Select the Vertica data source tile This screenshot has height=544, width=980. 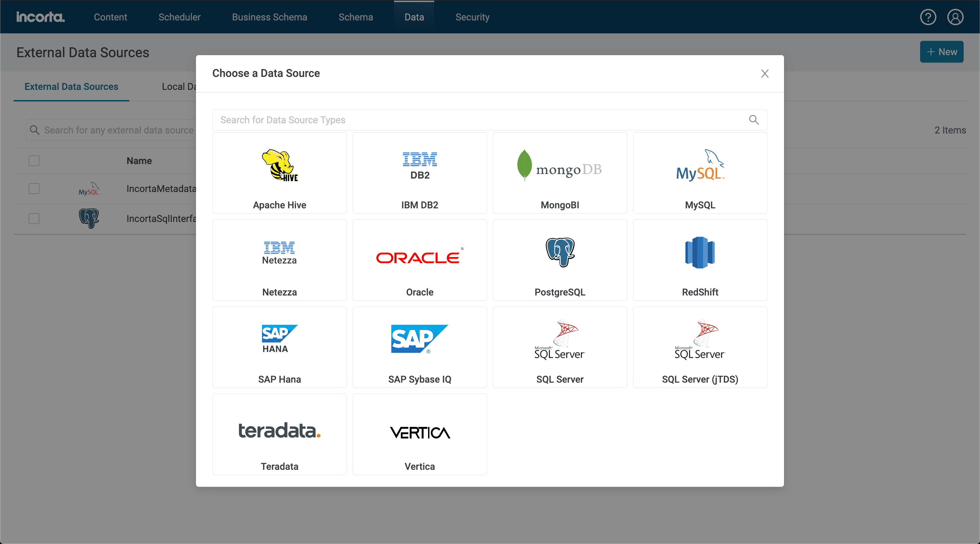pos(419,434)
